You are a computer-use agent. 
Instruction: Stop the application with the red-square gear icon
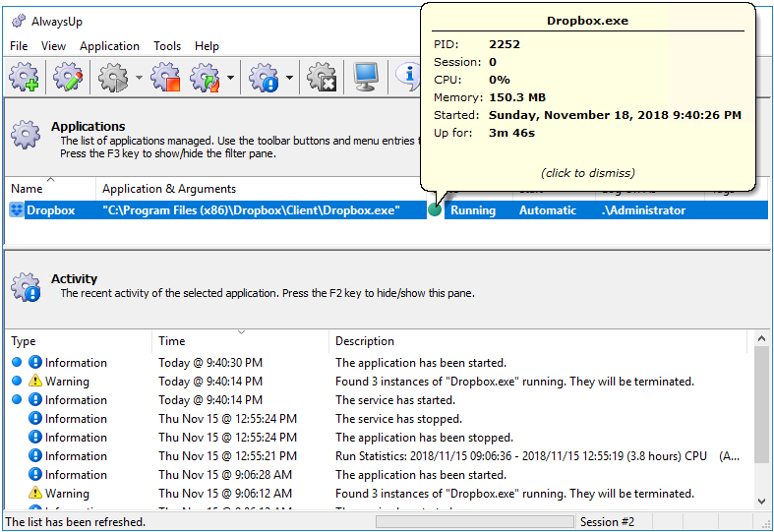point(166,77)
